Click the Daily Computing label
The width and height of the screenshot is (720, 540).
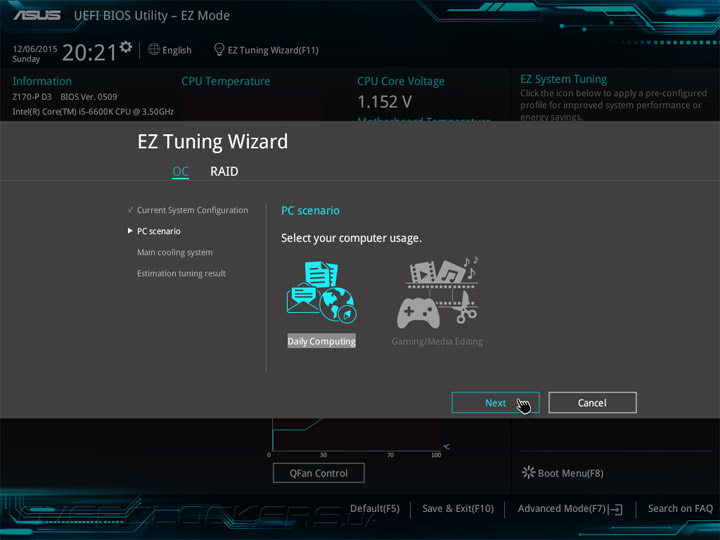(x=321, y=341)
